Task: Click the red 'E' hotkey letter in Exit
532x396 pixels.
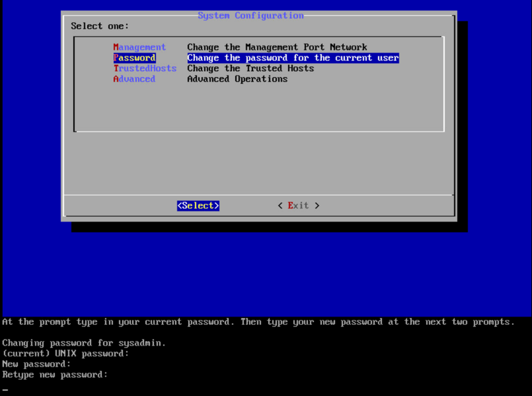Action: [290, 205]
